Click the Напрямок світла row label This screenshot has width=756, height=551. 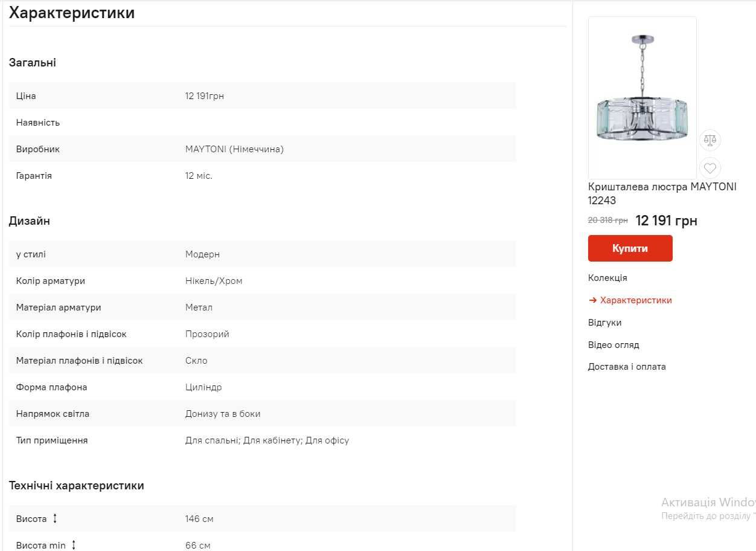click(53, 414)
